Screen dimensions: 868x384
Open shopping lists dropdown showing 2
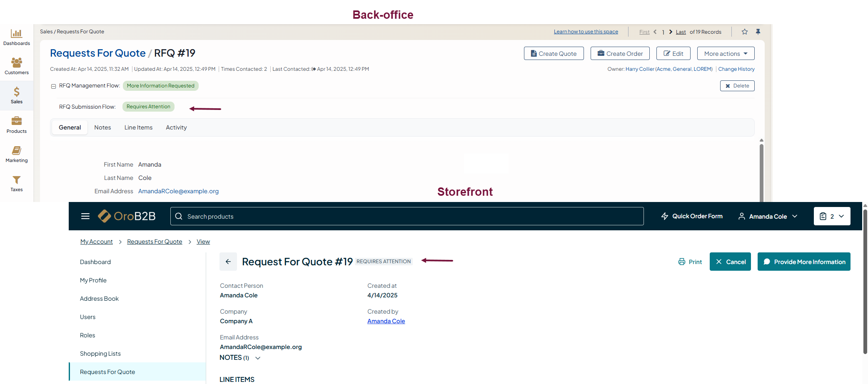click(832, 216)
